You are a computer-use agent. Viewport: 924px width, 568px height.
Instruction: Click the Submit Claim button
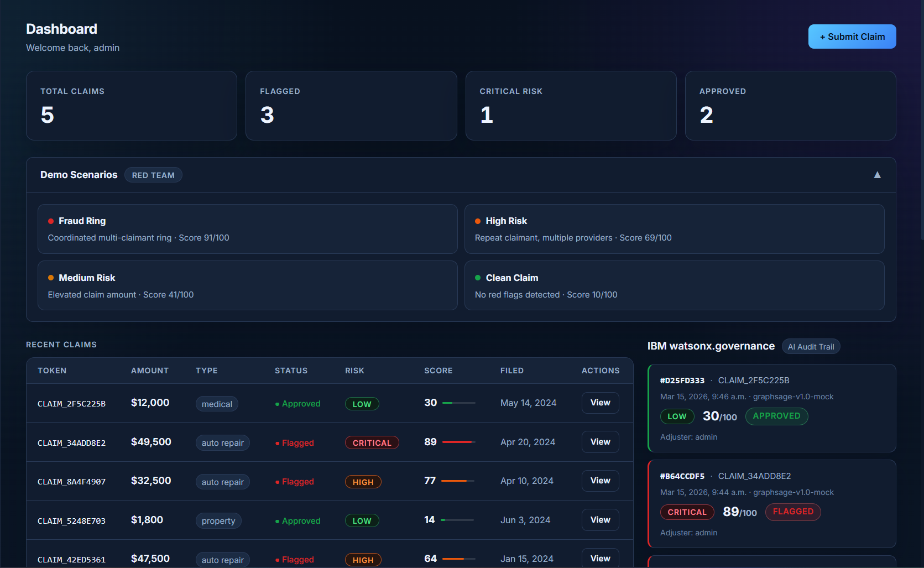coord(852,37)
